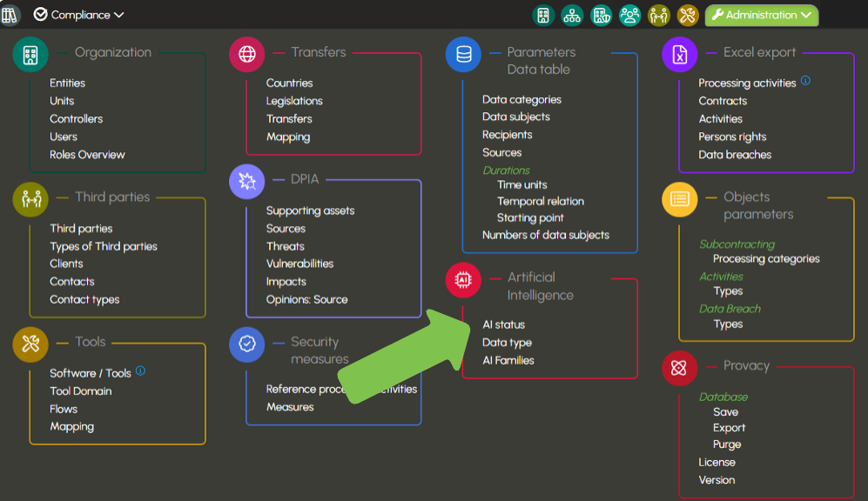Select Vulnerabilities under DPIA
This screenshot has width=868, height=501.
(299, 264)
